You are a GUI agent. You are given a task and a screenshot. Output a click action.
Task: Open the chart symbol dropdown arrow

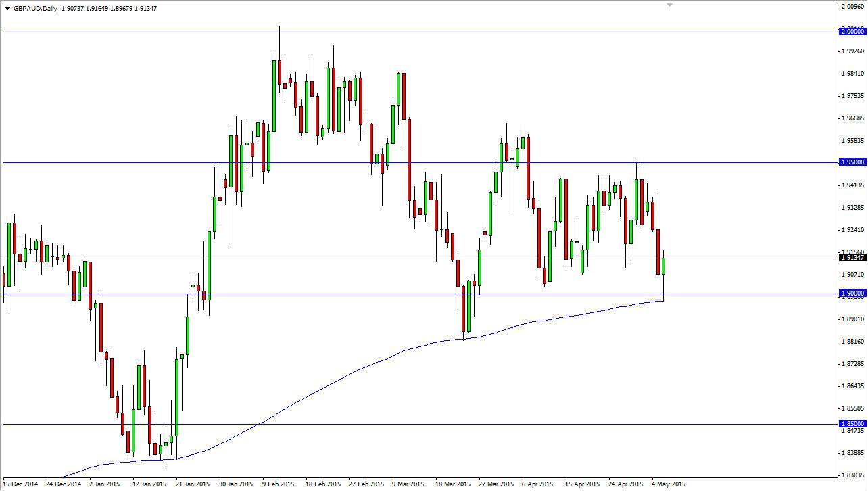click(x=7, y=8)
